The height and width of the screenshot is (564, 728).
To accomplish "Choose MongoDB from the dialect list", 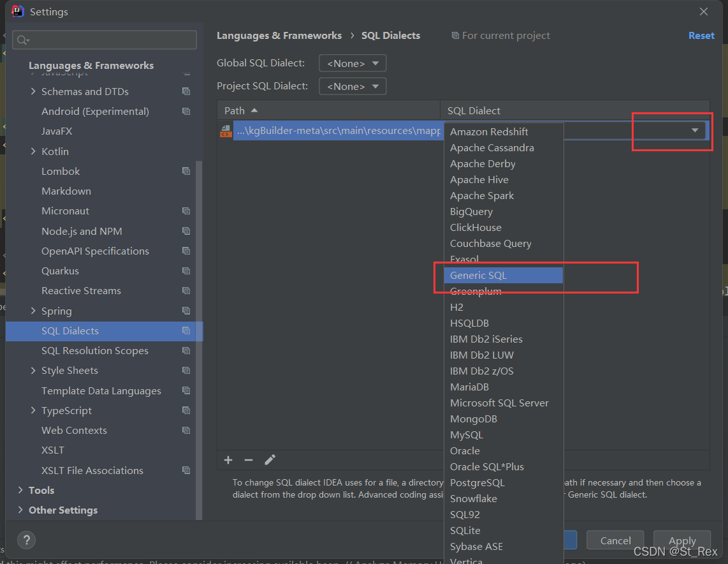I will click(503, 419).
